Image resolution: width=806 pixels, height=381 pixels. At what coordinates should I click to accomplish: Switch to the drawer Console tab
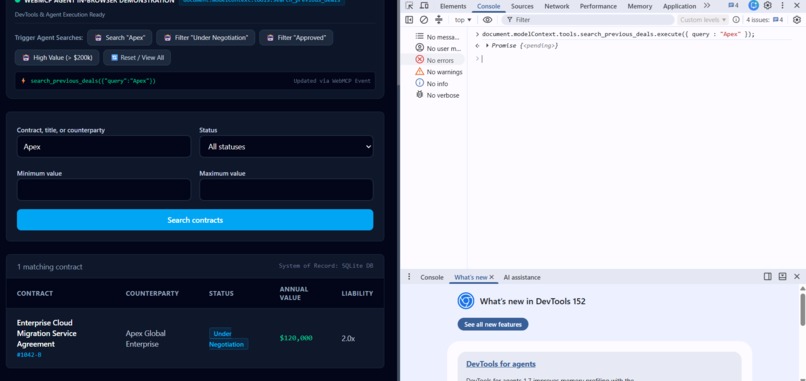point(432,277)
